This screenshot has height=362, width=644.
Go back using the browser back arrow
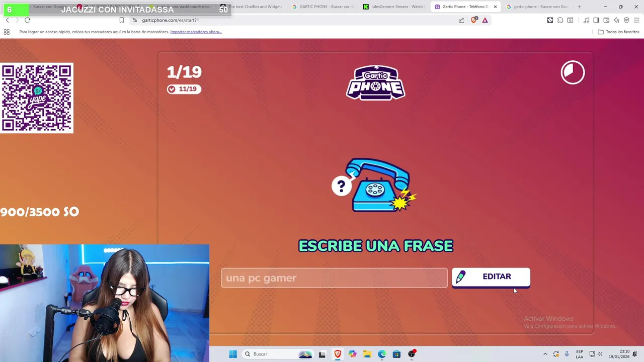point(7,20)
